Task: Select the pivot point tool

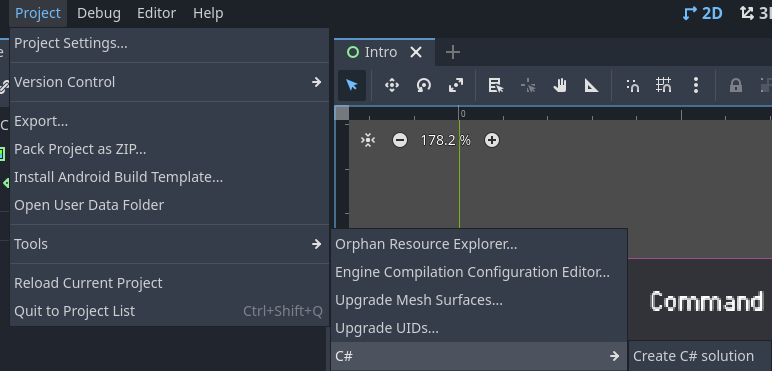Action: [x=528, y=85]
